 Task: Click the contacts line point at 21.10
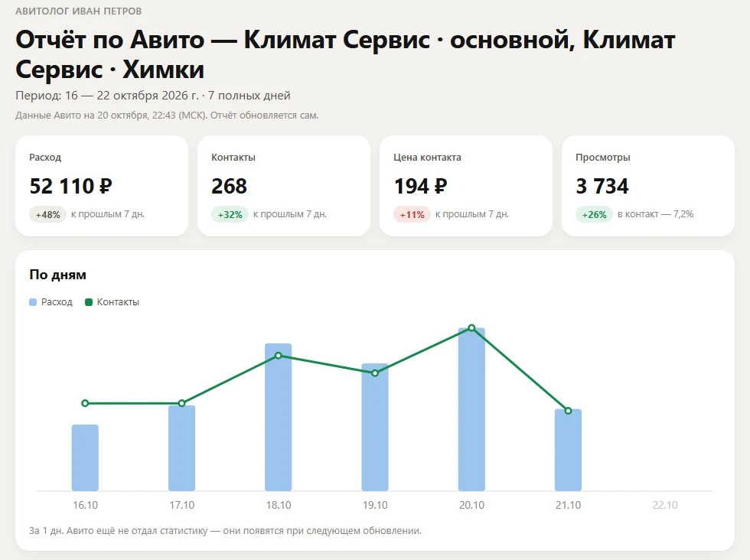568,411
